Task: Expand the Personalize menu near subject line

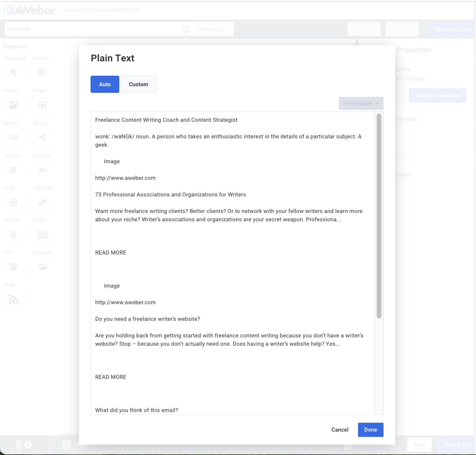Action: pyautogui.click(x=213, y=29)
